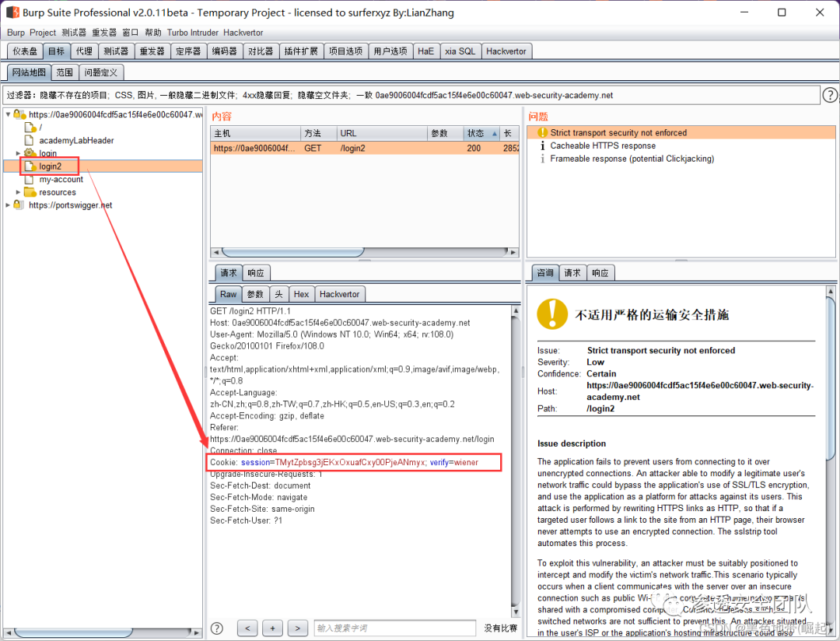Select the my-account tree item

click(61, 180)
